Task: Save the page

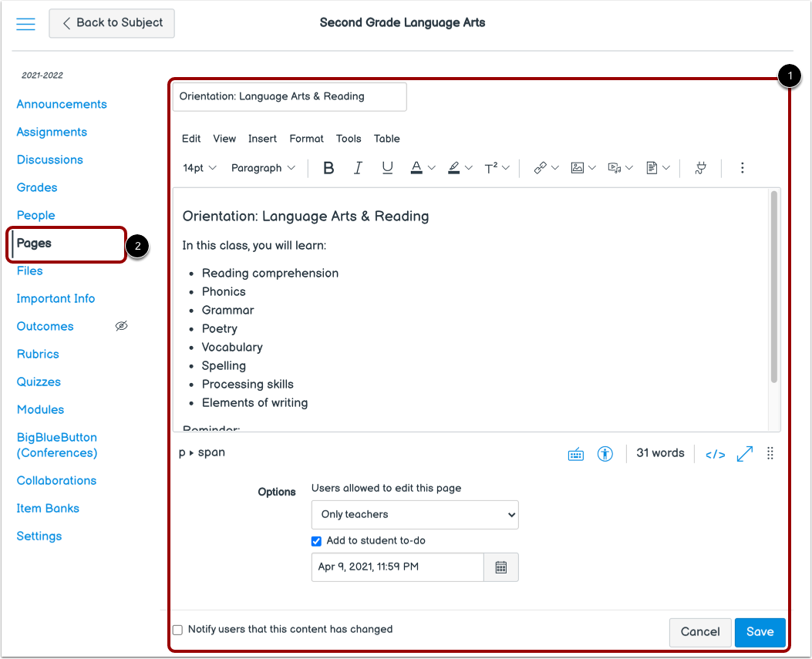Action: (760, 632)
